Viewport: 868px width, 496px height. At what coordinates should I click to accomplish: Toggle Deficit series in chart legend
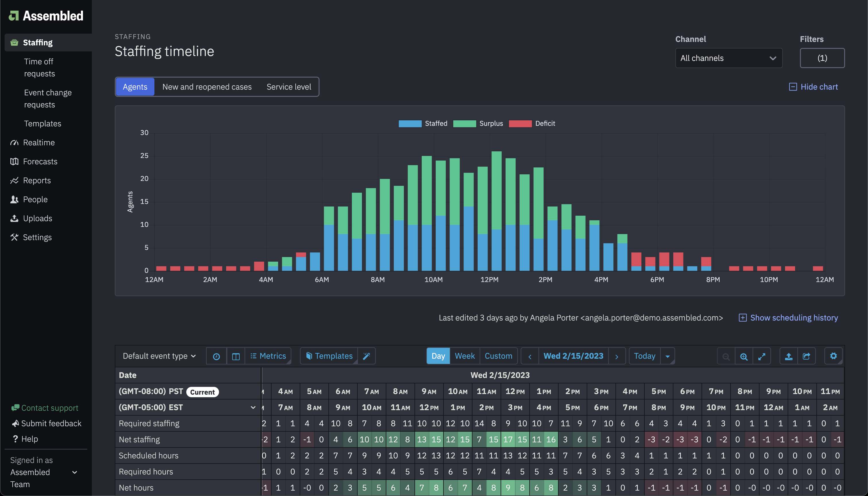tap(532, 123)
